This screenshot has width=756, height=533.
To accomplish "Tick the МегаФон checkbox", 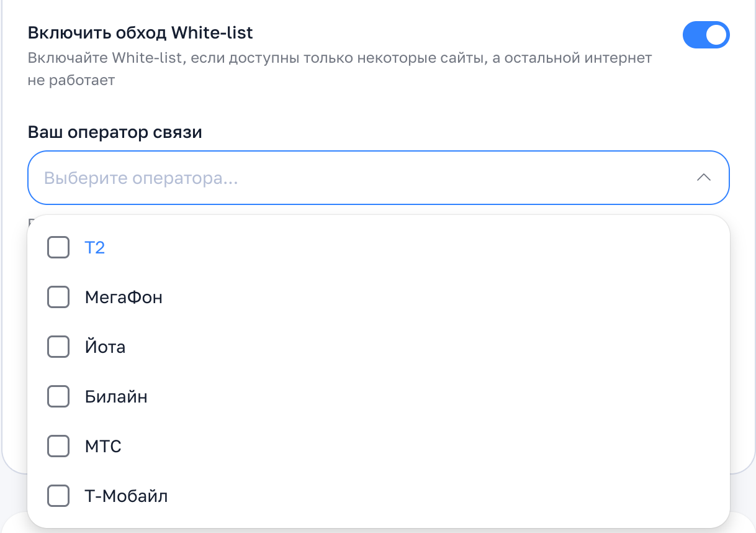I will 58,297.
